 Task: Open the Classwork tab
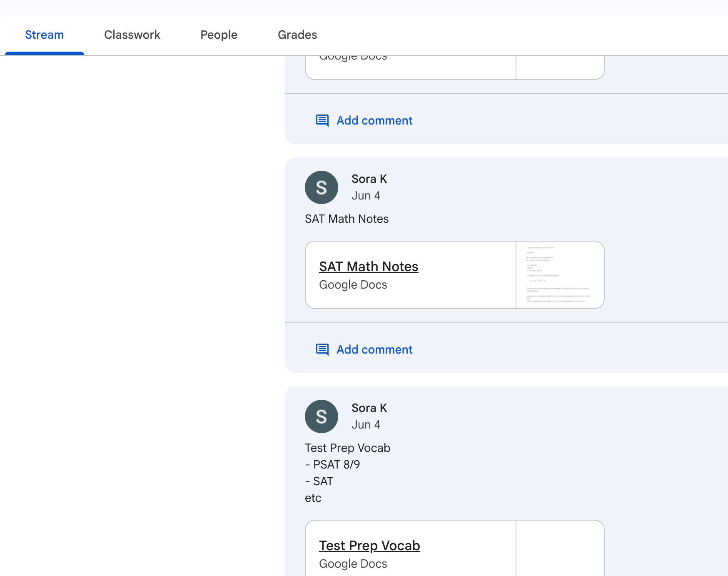pos(132,35)
